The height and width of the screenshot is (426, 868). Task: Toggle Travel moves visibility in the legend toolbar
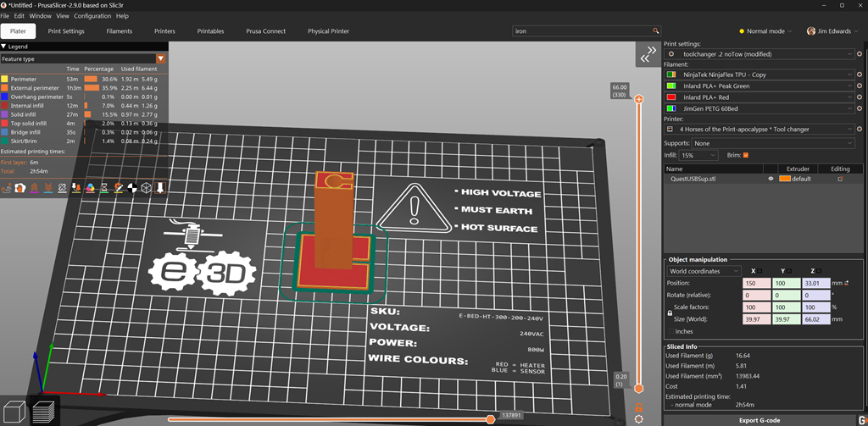tap(7, 188)
